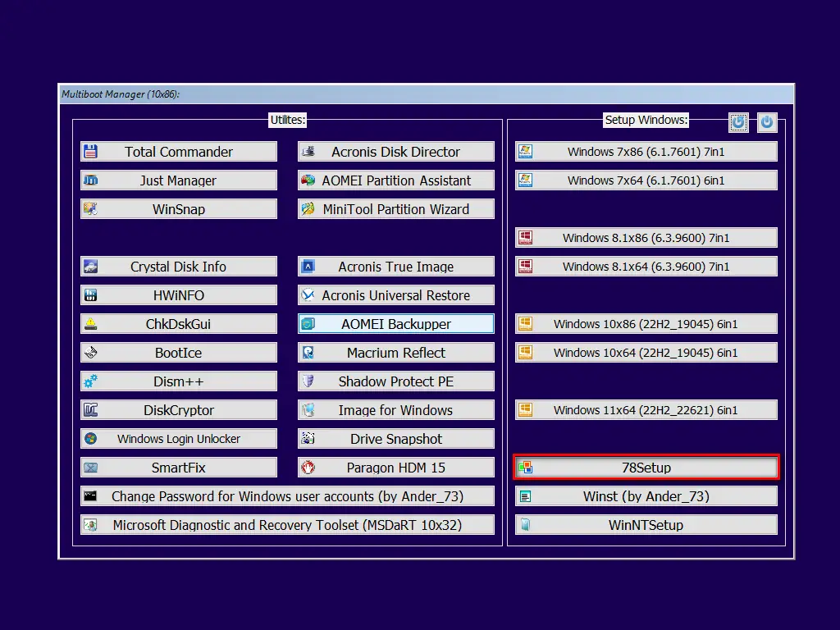The width and height of the screenshot is (840, 630).
Task: Start Windows 7x64 6in1 setup
Action: (646, 180)
